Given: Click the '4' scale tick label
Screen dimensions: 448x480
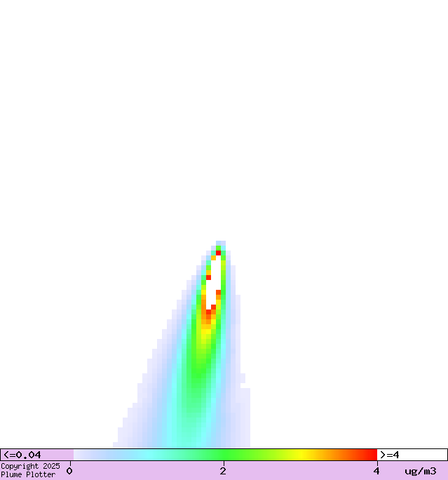Looking at the screenshot, I should [376, 471].
